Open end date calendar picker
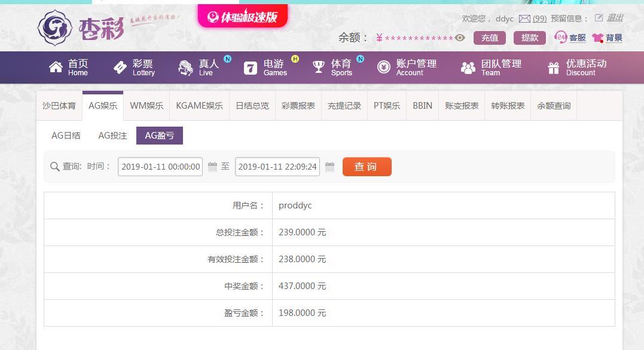This screenshot has width=644, height=350. tap(329, 167)
